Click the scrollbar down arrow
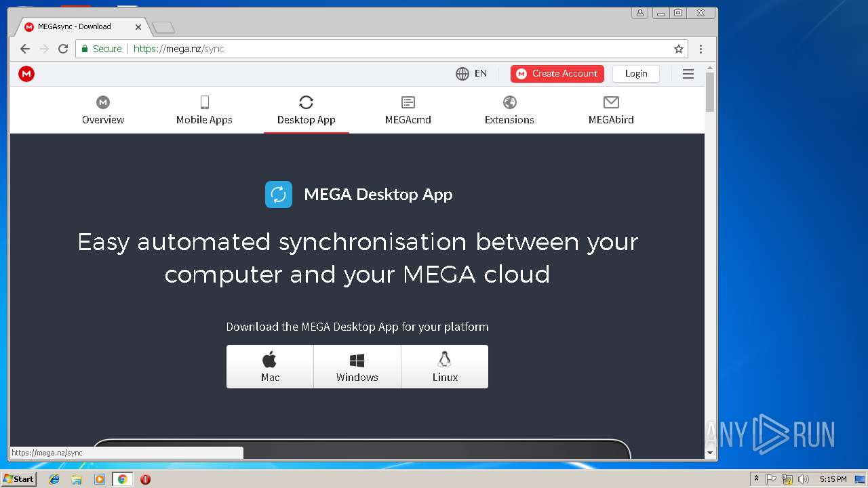This screenshot has width=868, height=488. tap(710, 453)
